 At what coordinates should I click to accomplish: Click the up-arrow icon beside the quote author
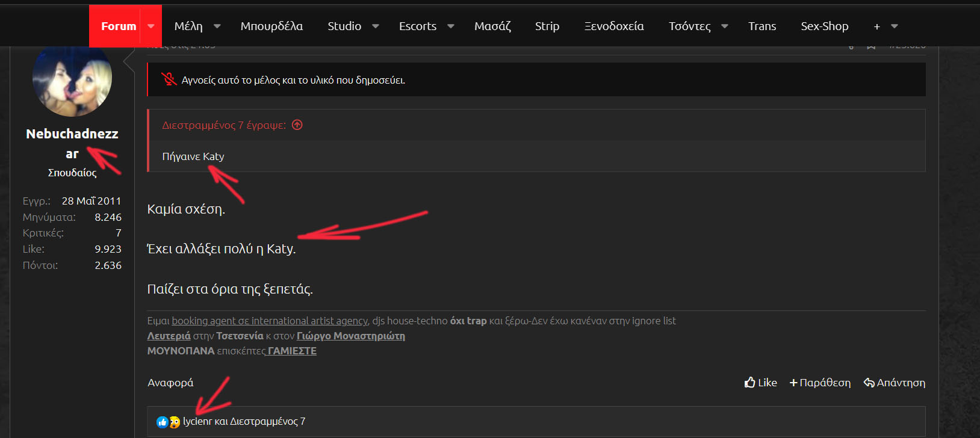[x=297, y=125]
